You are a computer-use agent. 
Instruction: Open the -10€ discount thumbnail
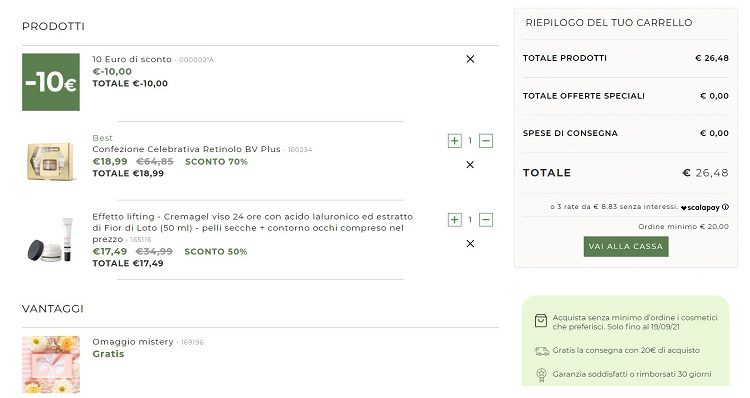click(x=51, y=82)
